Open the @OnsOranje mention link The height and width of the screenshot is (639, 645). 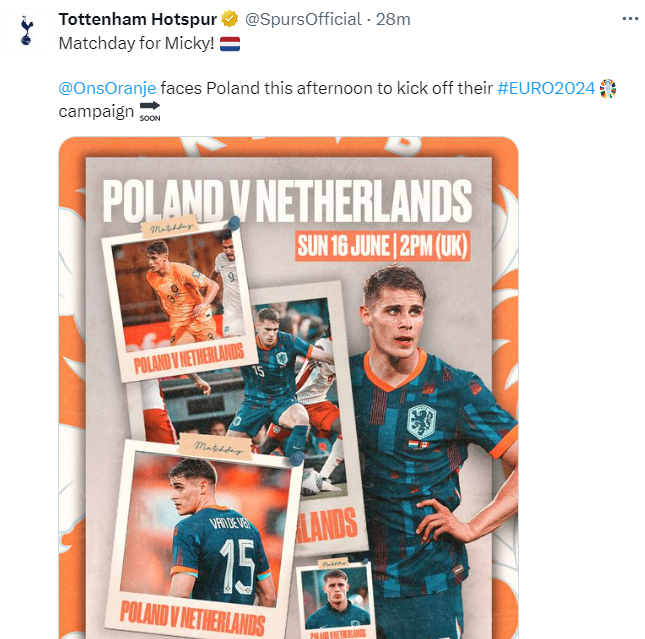point(107,88)
